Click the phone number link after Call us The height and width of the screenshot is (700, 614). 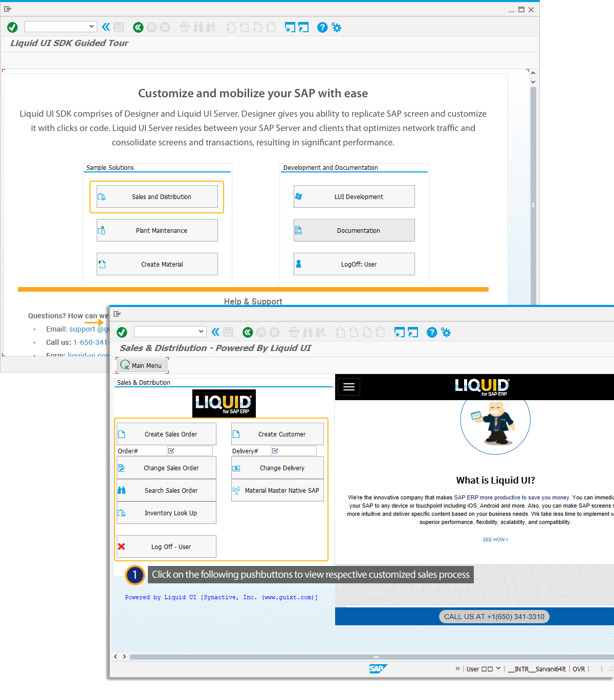[x=91, y=342]
